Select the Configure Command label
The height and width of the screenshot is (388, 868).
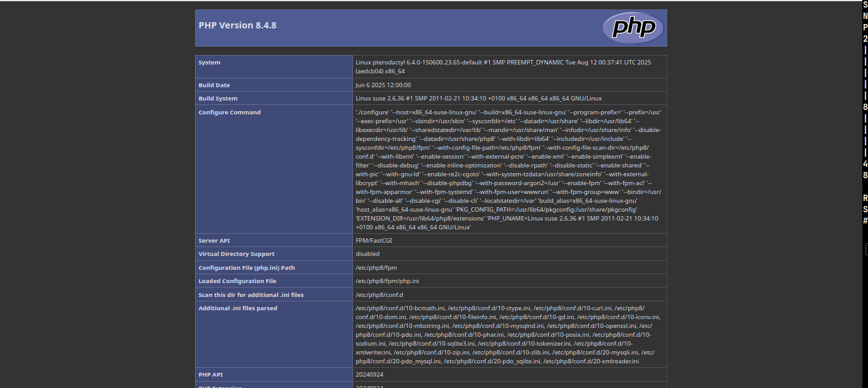230,112
